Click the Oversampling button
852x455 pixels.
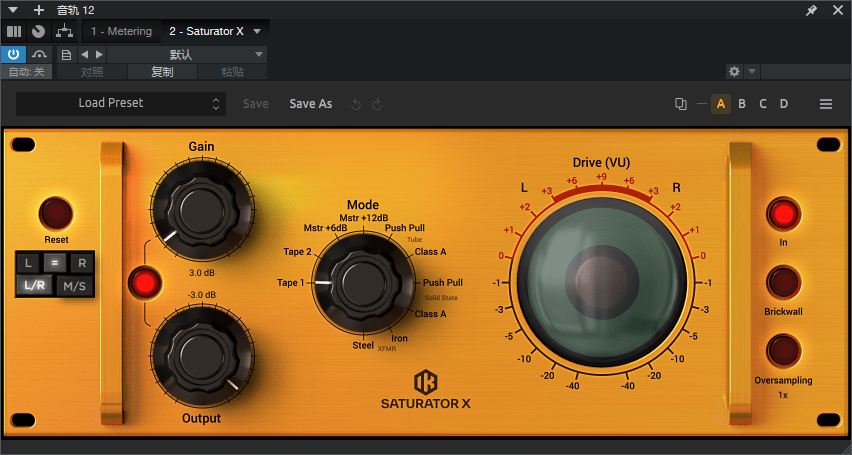[x=784, y=351]
